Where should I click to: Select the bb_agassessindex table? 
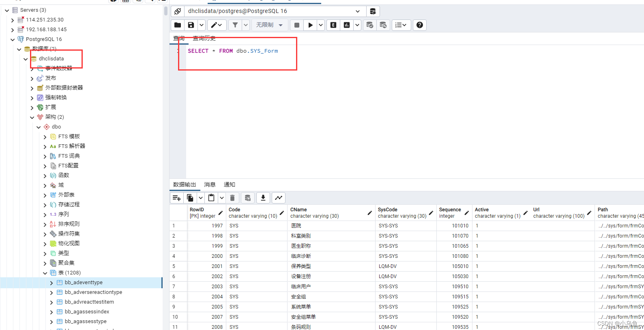coord(87,312)
